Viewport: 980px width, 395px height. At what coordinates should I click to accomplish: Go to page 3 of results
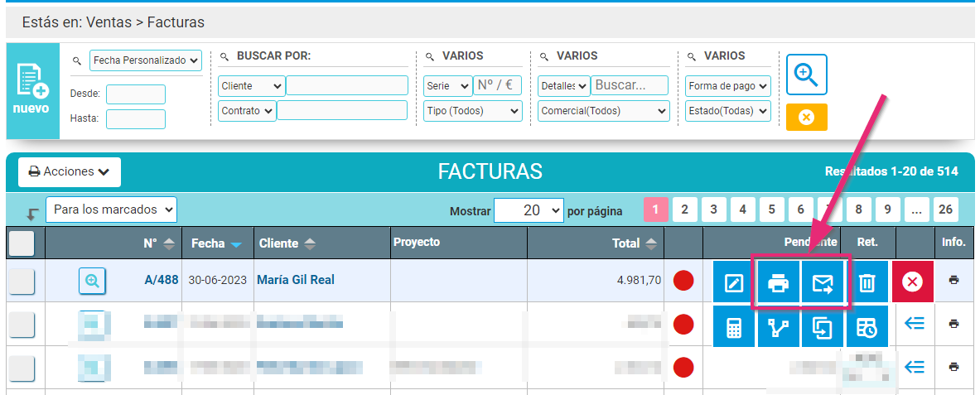click(714, 210)
